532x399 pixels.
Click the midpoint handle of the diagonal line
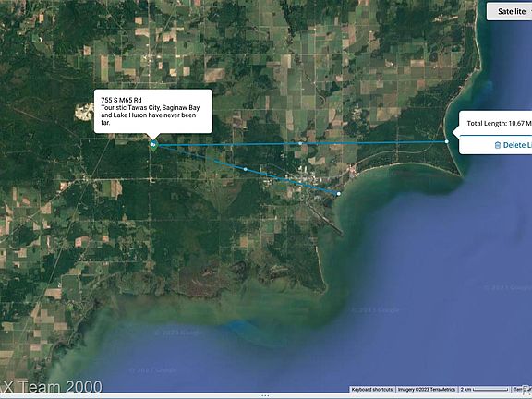tap(246, 169)
